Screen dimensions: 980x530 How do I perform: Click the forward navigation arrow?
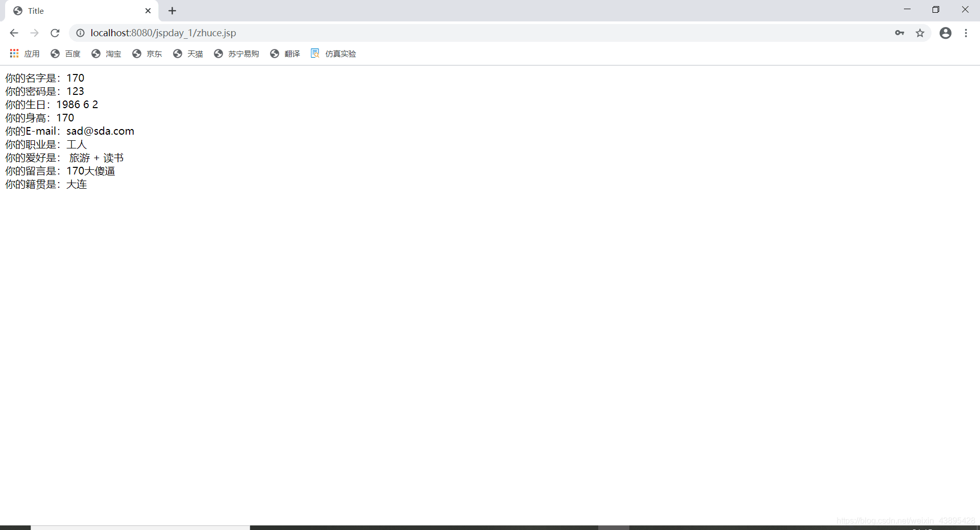click(34, 33)
